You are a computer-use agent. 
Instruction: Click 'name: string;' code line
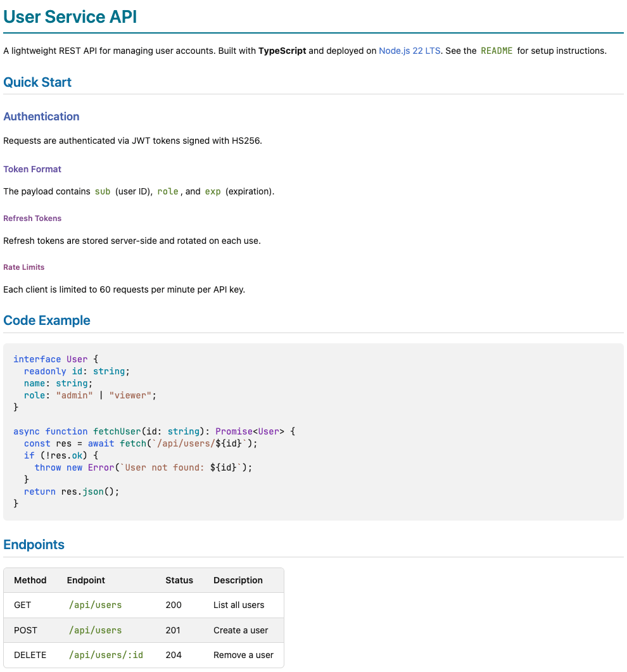(58, 383)
